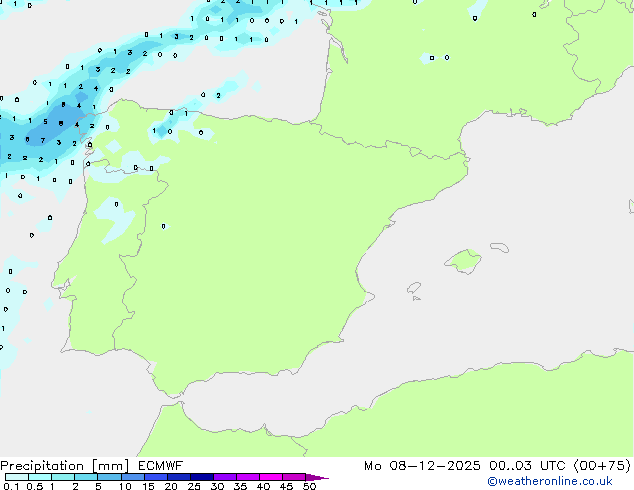Click legend scale label '0.5'
Viewport: 634px width, 490px height.
(x=34, y=486)
